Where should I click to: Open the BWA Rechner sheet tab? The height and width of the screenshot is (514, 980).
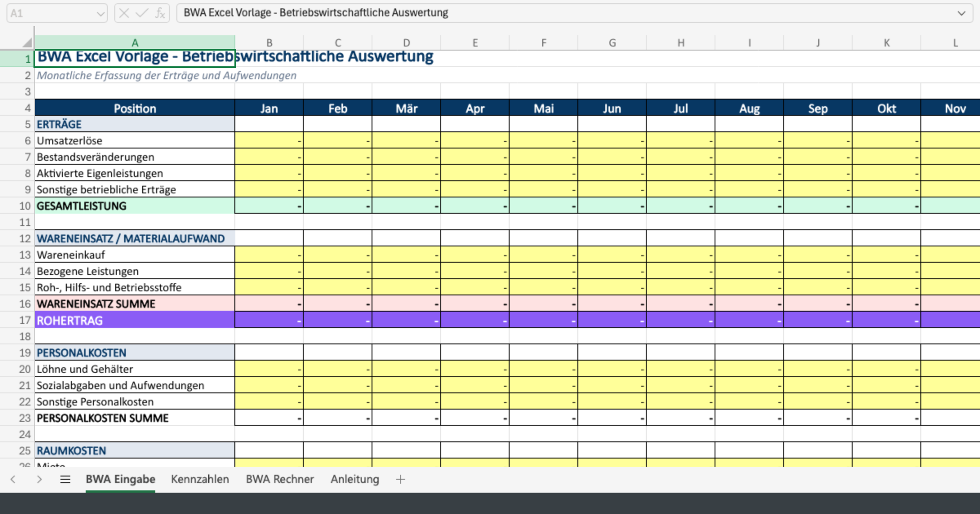(x=280, y=479)
